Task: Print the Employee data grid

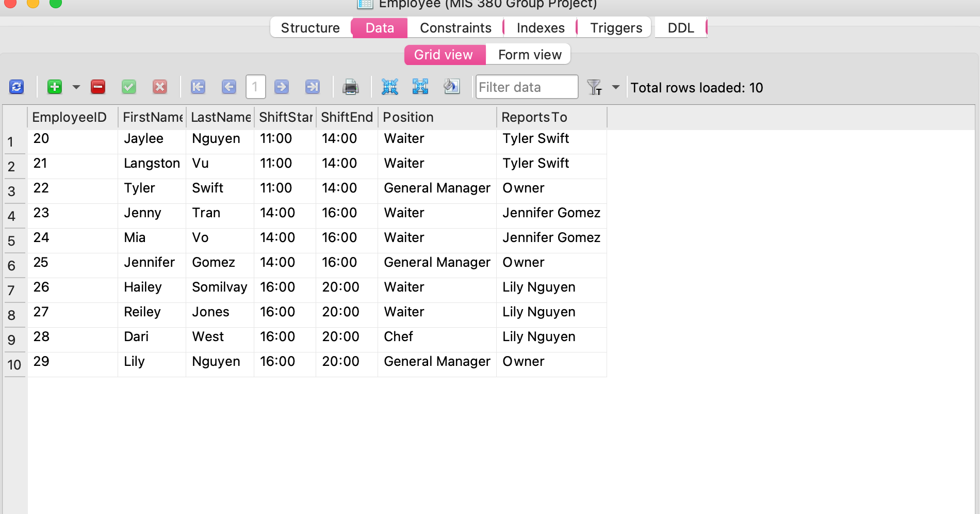Action: click(351, 87)
